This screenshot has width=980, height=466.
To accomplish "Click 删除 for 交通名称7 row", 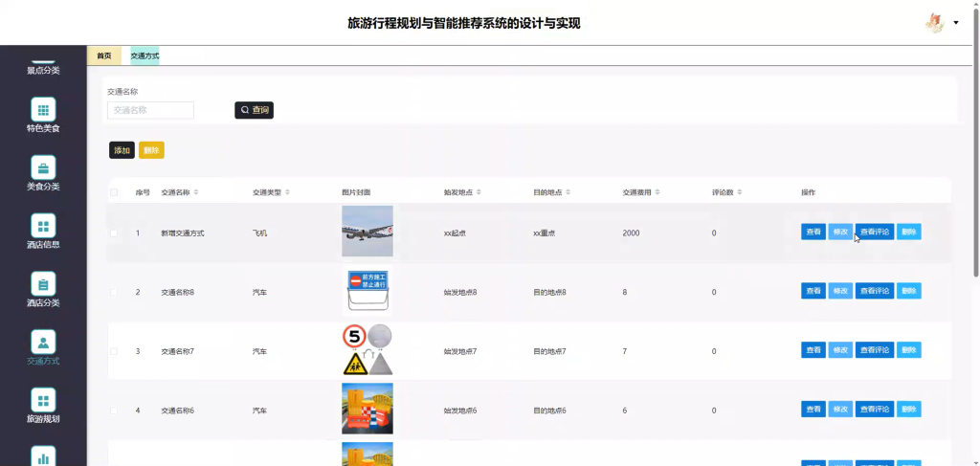I will [909, 350].
